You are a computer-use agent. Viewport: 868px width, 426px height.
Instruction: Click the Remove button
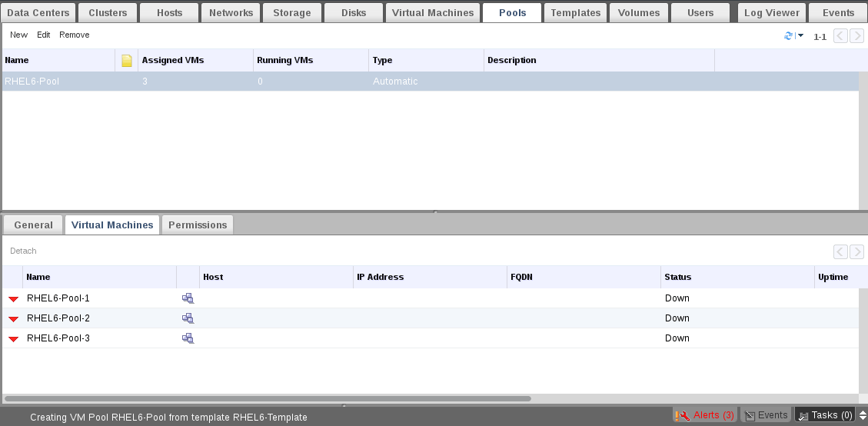click(x=74, y=35)
